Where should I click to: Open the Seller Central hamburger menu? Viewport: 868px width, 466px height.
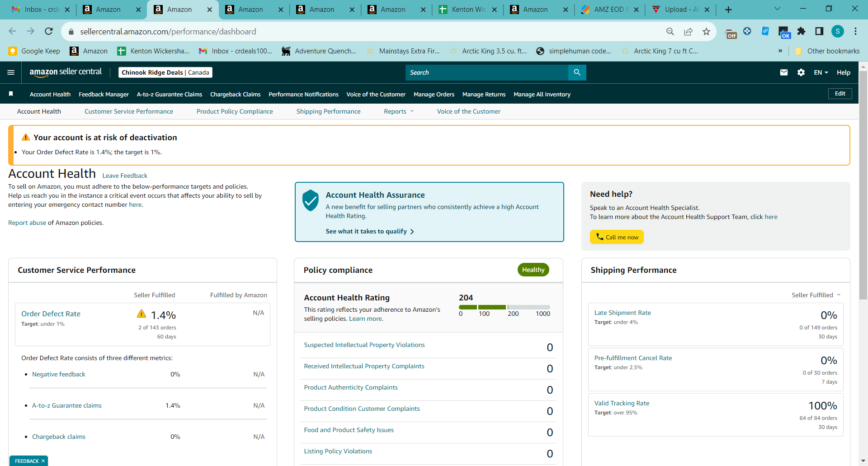point(11,72)
